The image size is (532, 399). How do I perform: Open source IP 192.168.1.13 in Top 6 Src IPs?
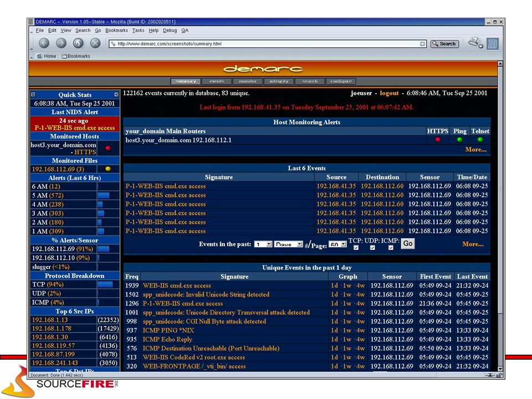(50, 320)
